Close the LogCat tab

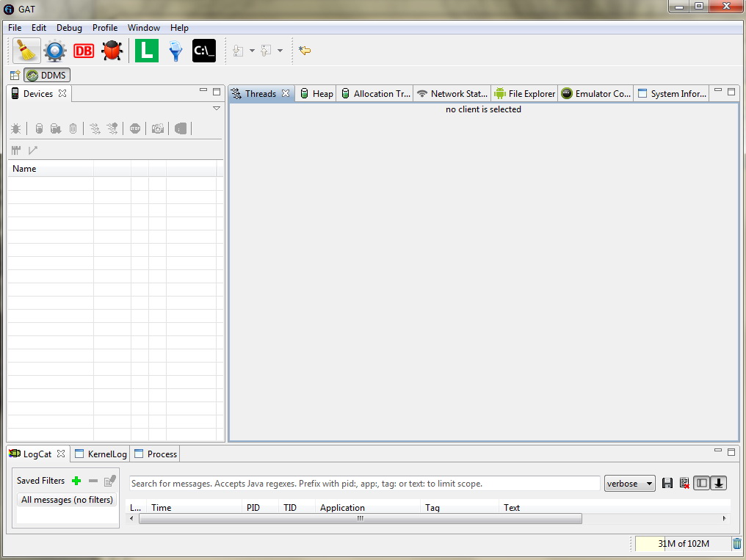[x=61, y=454]
